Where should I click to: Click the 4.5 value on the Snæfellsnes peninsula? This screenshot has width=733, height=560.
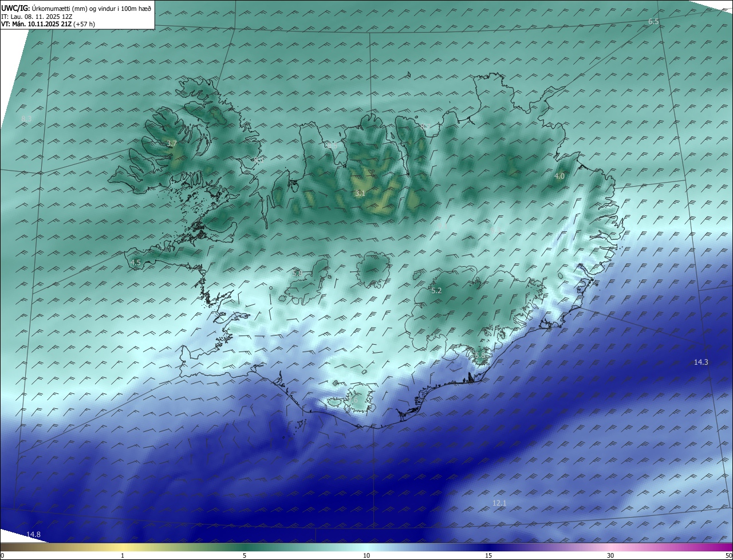(136, 262)
